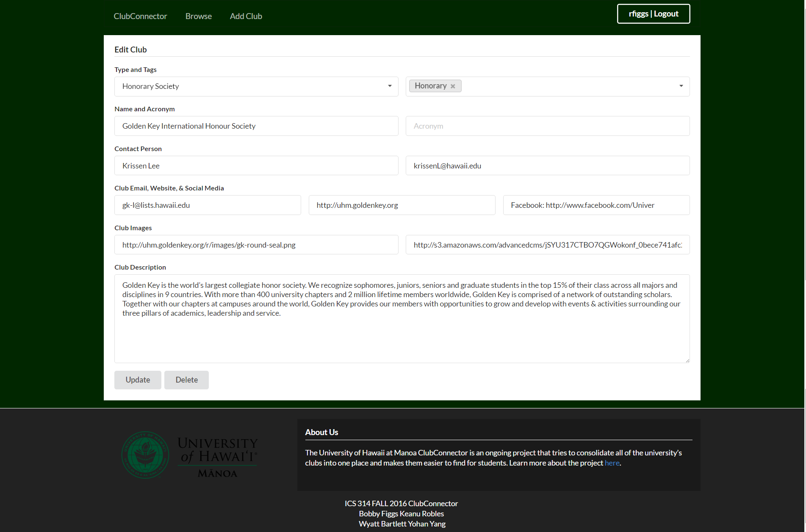Go to the Browse page
The image size is (806, 532).
click(199, 16)
